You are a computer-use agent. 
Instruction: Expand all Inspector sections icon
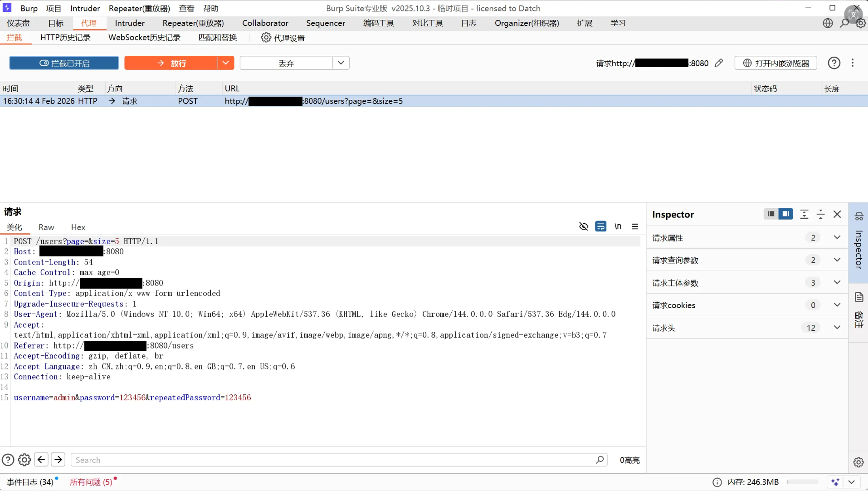[804, 214]
